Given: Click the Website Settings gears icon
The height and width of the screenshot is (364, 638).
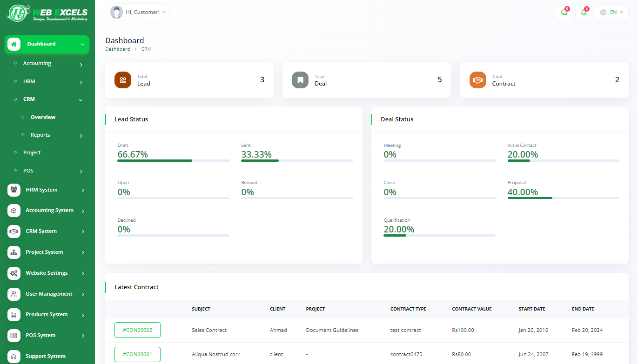Looking at the screenshot, I should click(x=14, y=273).
